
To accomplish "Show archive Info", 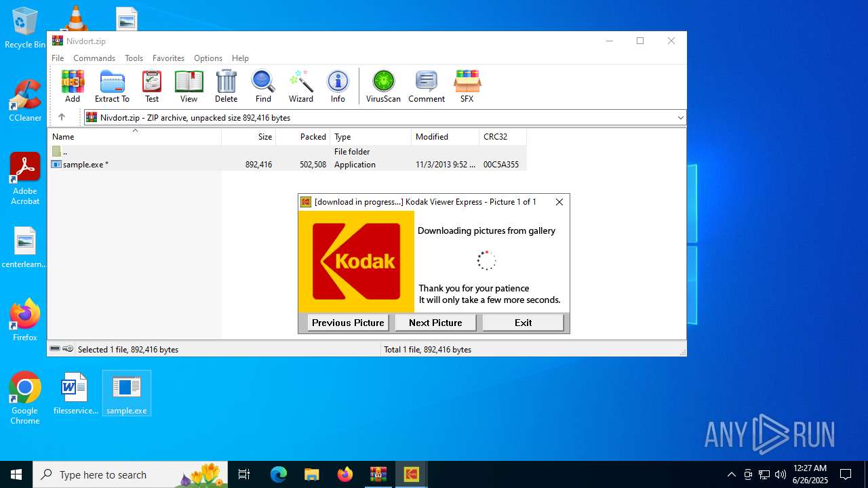I will tap(338, 86).
